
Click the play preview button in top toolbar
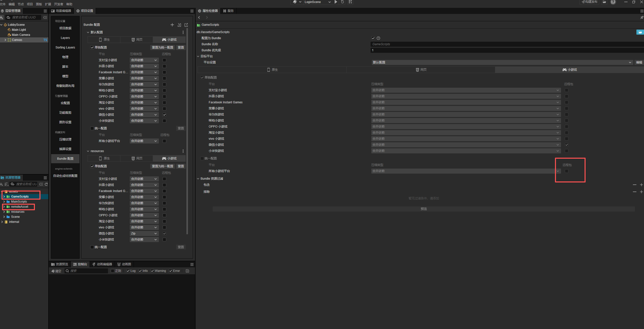click(x=336, y=2)
